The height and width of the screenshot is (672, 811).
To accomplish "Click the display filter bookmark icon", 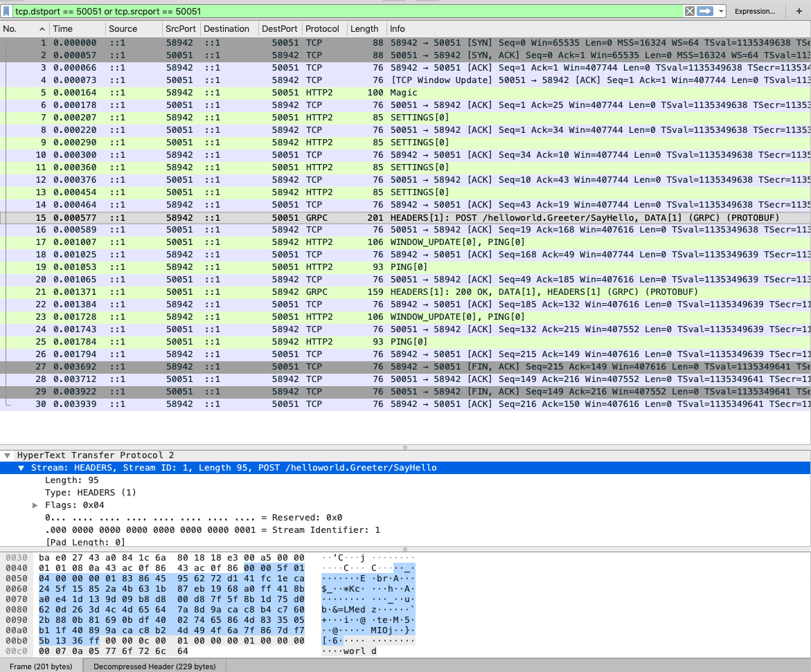I will point(6,11).
